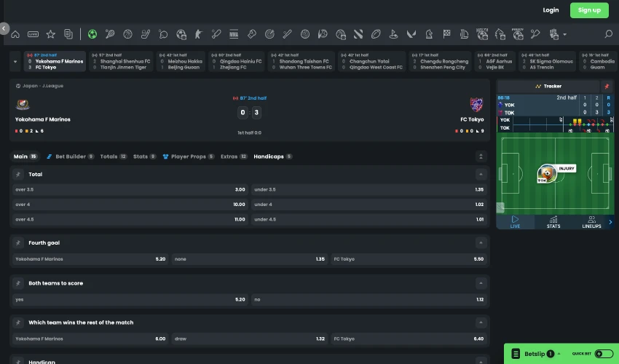Open Favorites star in sports bar
This screenshot has width=619, height=364.
[50, 34]
